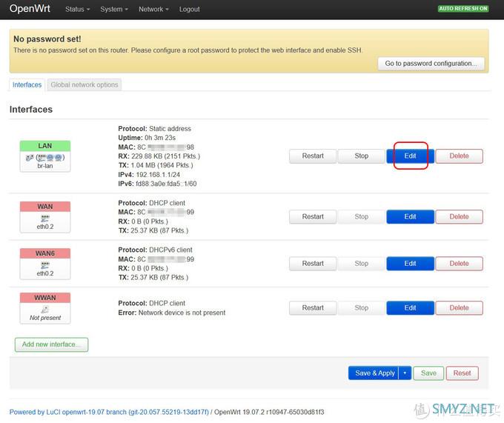Delete the WAN6 interface

coord(459,264)
